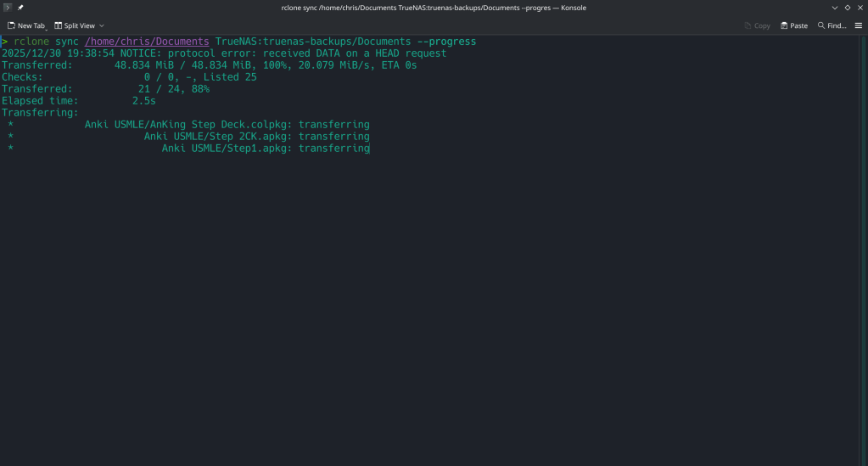
Task: Click the Split View toolbar button
Action: pos(75,25)
